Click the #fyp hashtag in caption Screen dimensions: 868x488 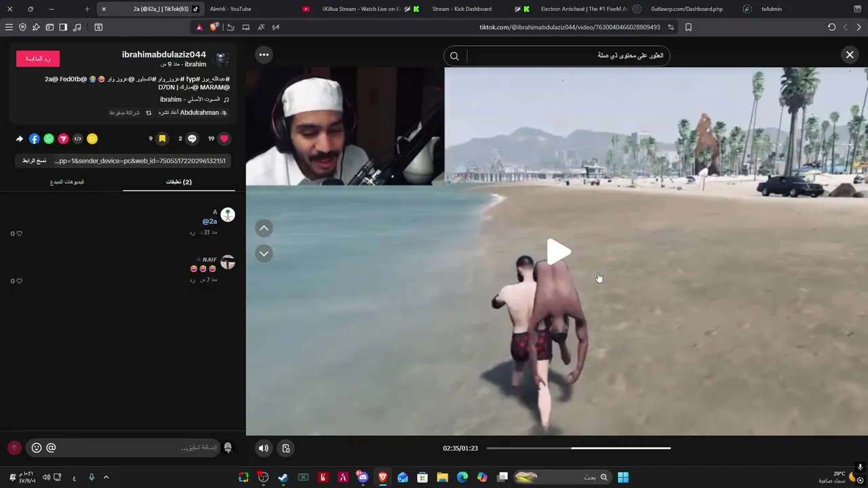(x=193, y=79)
